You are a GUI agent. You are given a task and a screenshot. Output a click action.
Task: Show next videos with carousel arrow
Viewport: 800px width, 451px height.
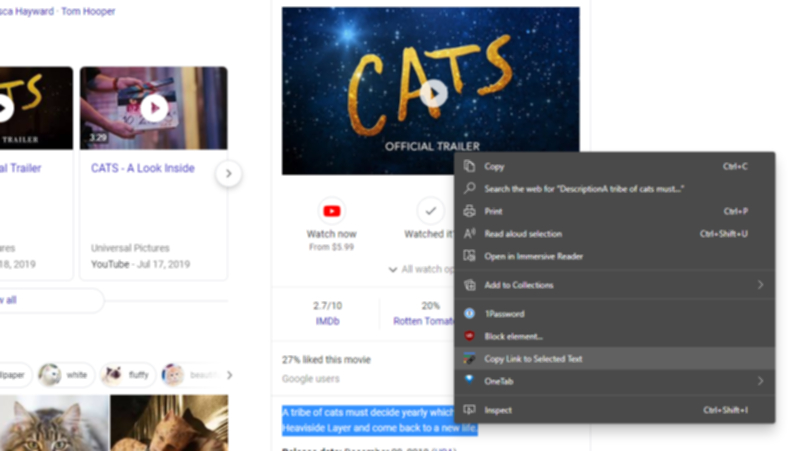click(x=229, y=173)
